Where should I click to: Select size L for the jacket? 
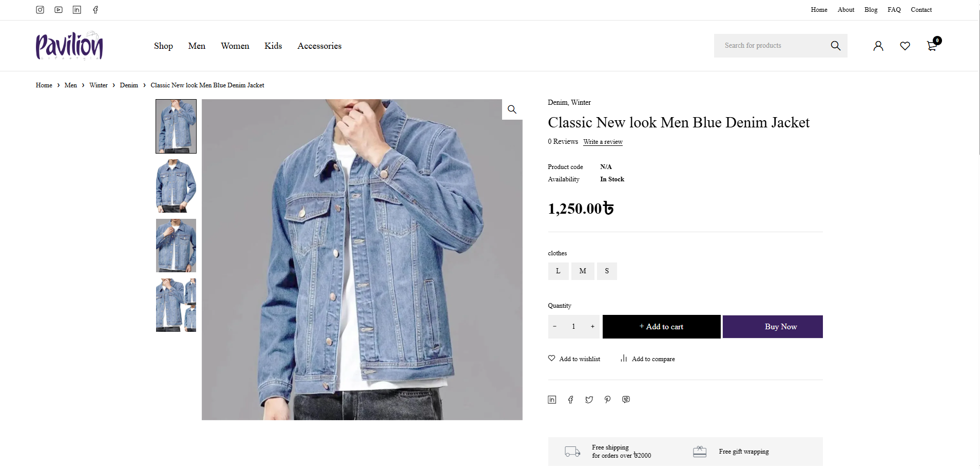click(x=558, y=271)
